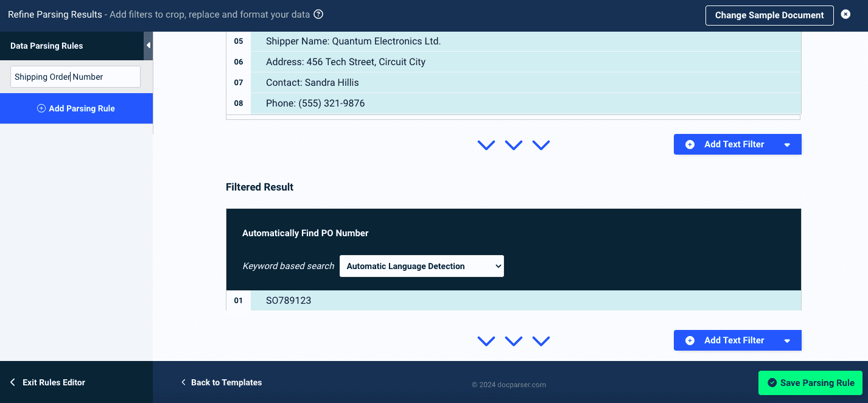This screenshot has height=403, width=868.
Task: Open the upper Add Text Filter dropdown arrow
Action: (787, 145)
